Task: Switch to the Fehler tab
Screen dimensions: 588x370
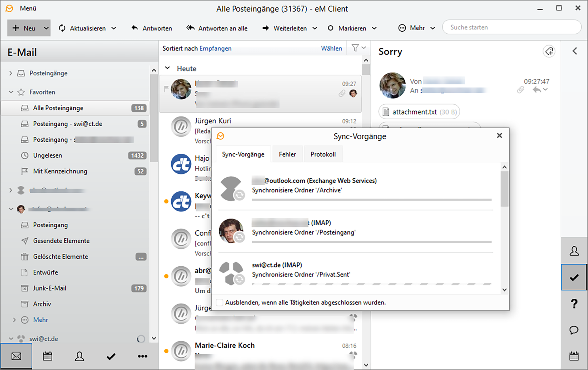Action: coord(287,154)
